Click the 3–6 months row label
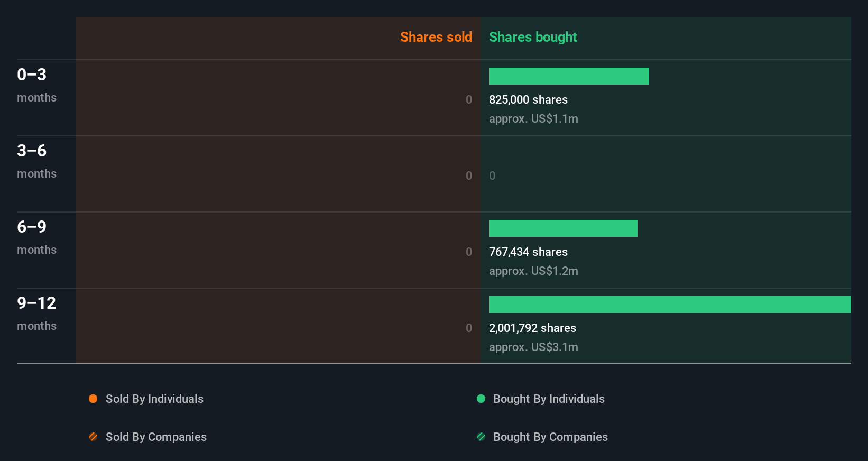Screen dimensions: 868x461 click(x=36, y=161)
